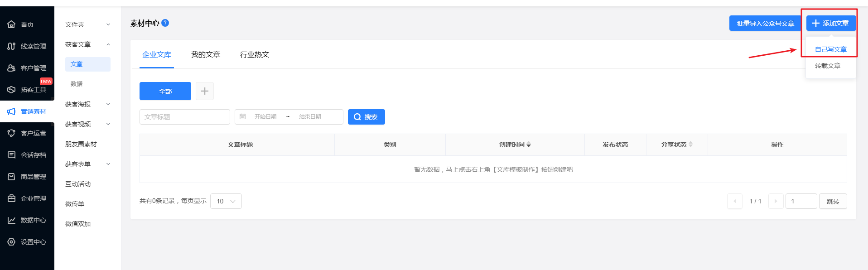Sort by 分享状态 column arrows
The width and height of the screenshot is (868, 270).
pyautogui.click(x=690, y=145)
